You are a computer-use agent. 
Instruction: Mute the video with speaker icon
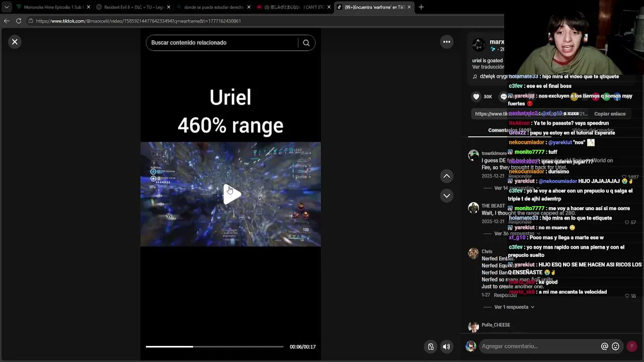[446, 346]
